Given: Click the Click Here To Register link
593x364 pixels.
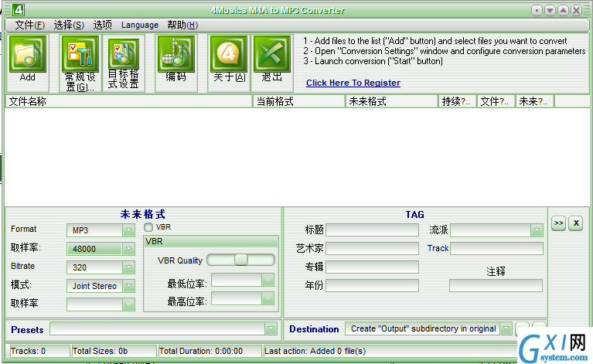Looking at the screenshot, I should (x=353, y=83).
